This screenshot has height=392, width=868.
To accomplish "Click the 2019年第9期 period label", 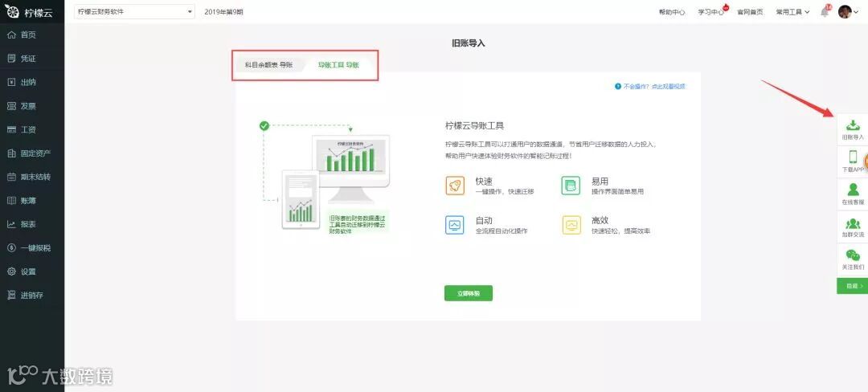I will [x=223, y=11].
